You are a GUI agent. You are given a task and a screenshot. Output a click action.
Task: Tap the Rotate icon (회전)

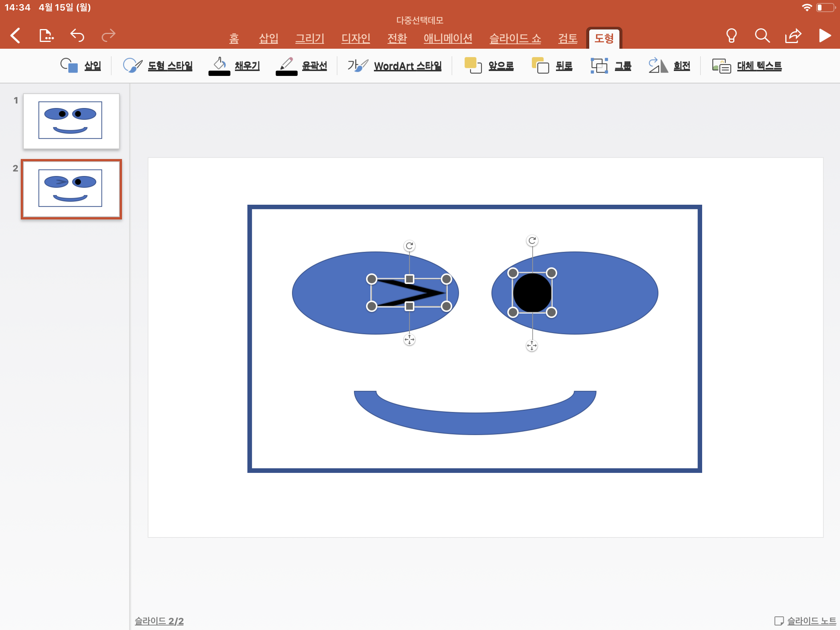658,65
